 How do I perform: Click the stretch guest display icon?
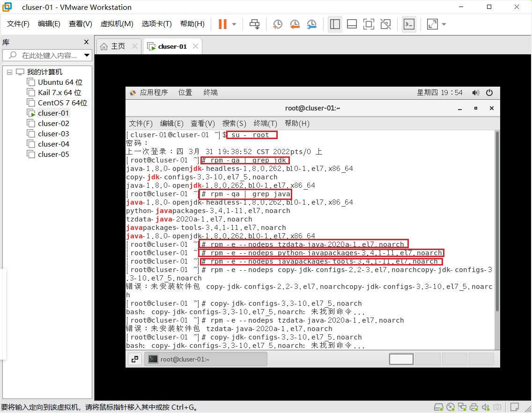pos(432,24)
